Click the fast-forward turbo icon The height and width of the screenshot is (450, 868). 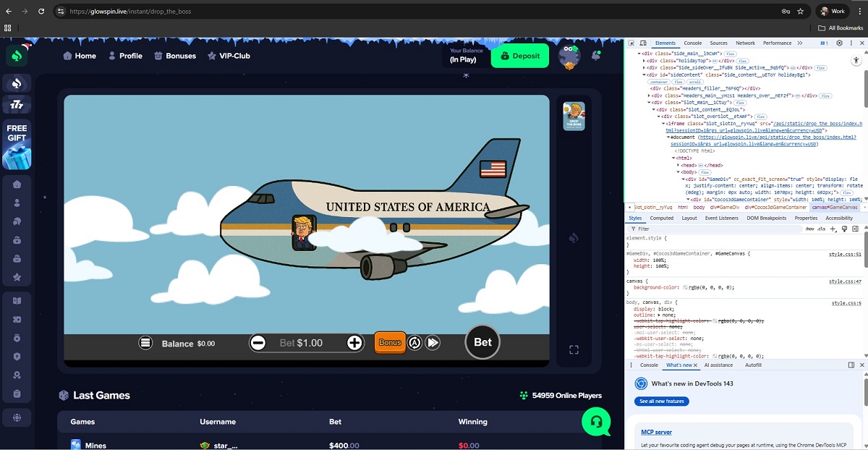point(433,343)
